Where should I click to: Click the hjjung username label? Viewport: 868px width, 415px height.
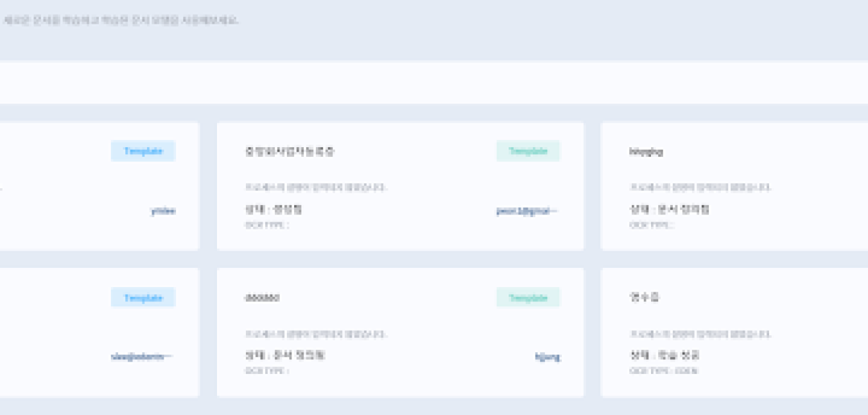tap(548, 357)
